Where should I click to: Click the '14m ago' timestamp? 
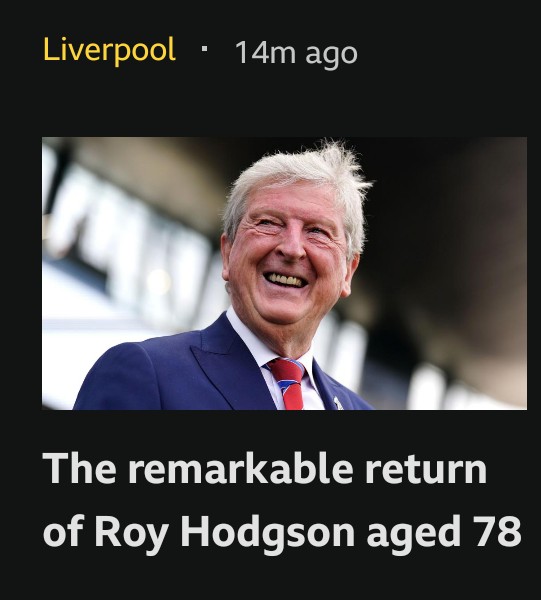coord(296,53)
